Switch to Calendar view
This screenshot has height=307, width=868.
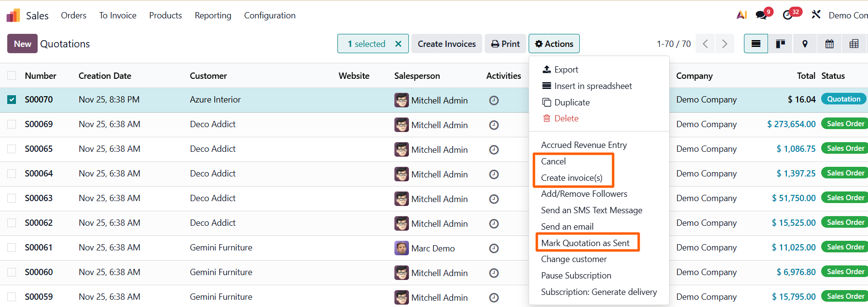click(x=829, y=44)
